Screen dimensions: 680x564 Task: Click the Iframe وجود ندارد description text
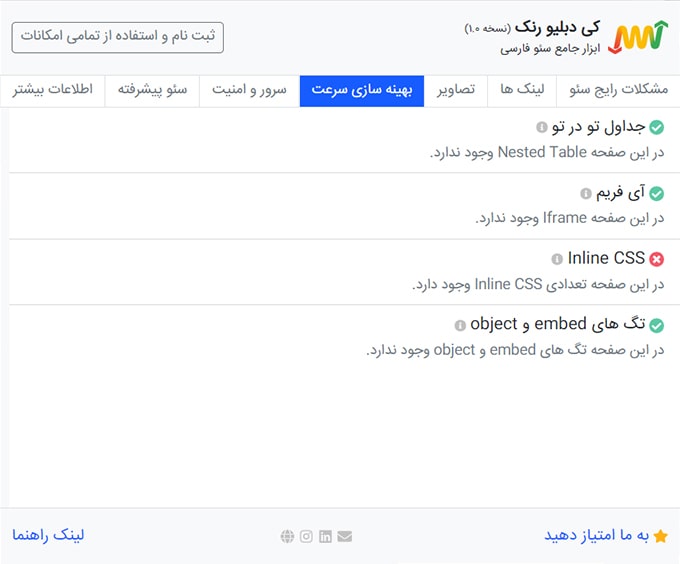569,218
